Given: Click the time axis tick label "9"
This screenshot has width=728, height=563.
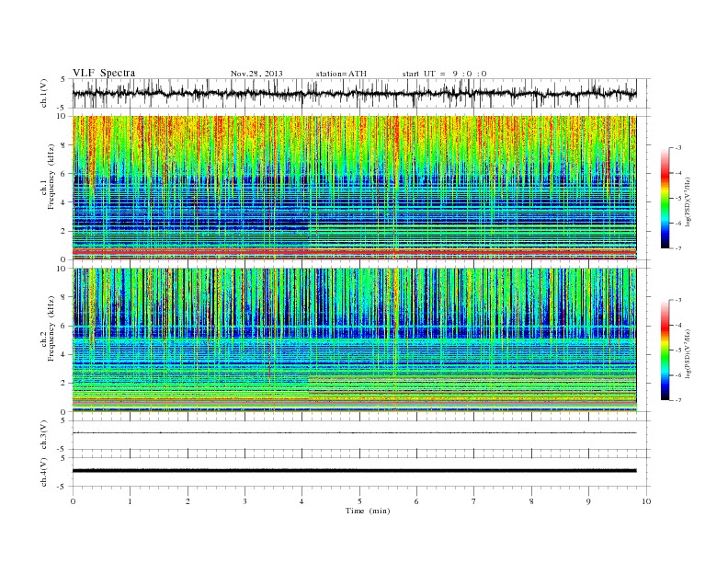Looking at the screenshot, I should point(588,501).
